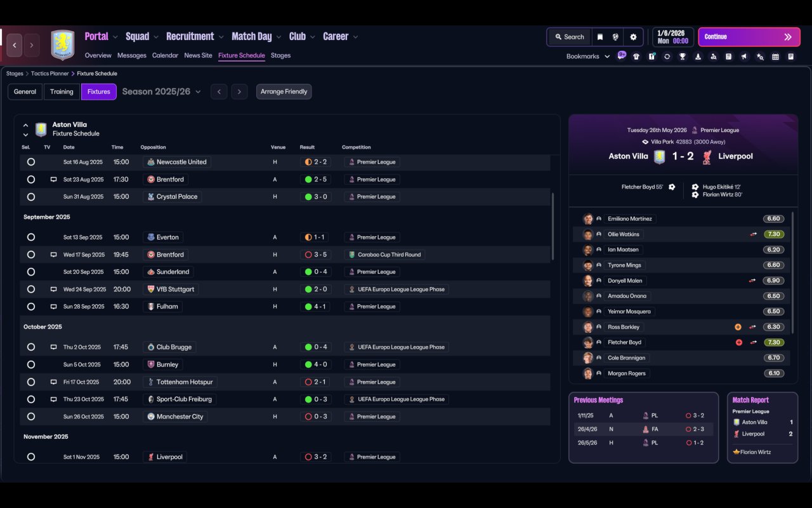The width and height of the screenshot is (812, 508).
Task: Collapse the Aston Villa Fixture Schedule section
Action: [25, 125]
